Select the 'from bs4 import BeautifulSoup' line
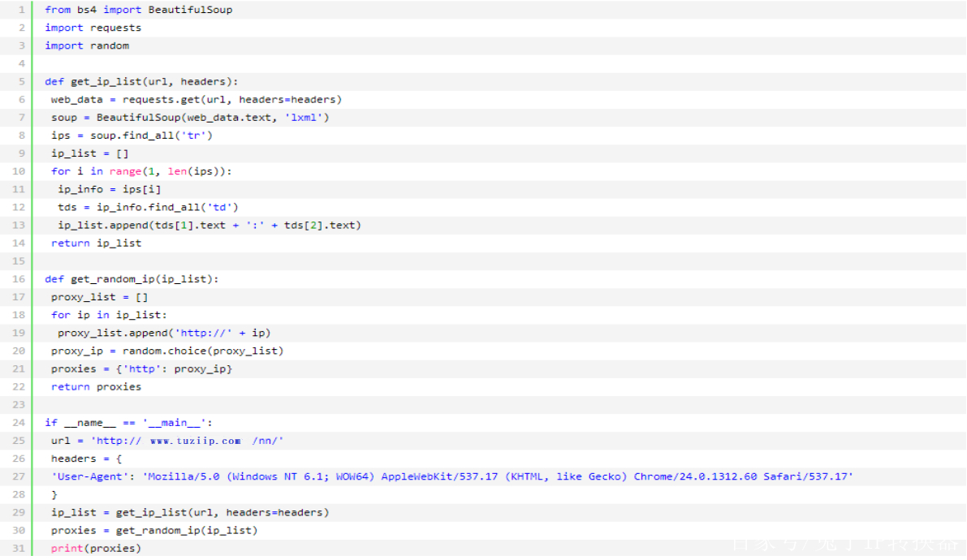 (139, 10)
